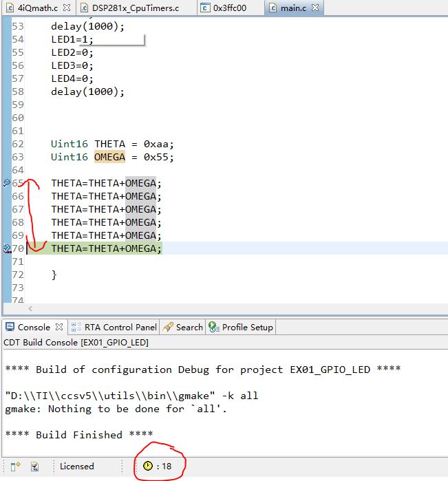Click THETA declaration on line 62
448x481 pixels.
tap(109, 144)
